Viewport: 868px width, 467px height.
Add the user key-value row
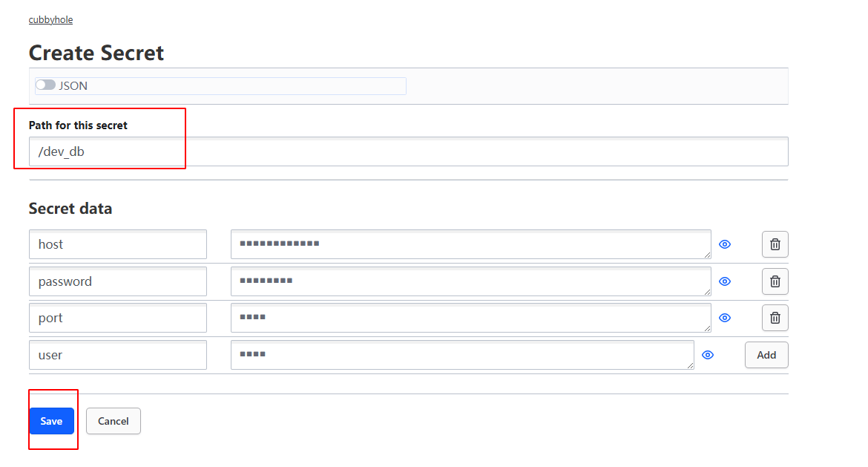pos(766,355)
